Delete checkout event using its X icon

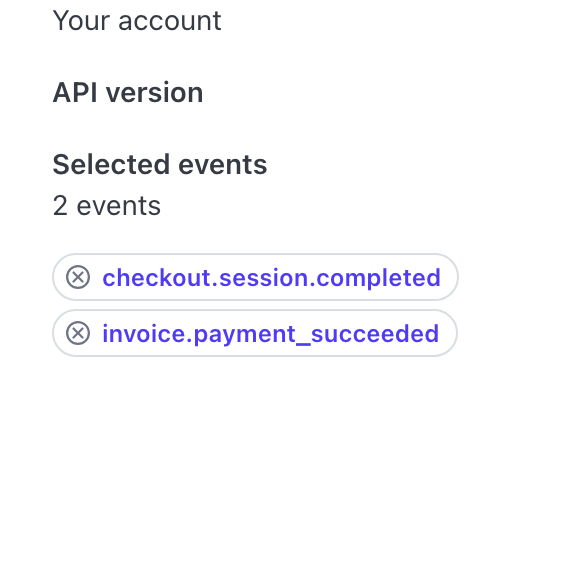point(78,277)
